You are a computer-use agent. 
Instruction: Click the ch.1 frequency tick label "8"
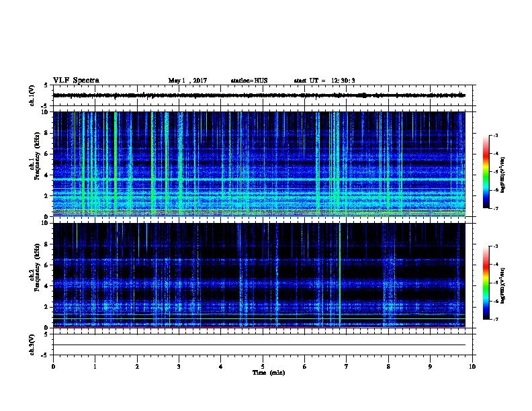(x=46, y=133)
